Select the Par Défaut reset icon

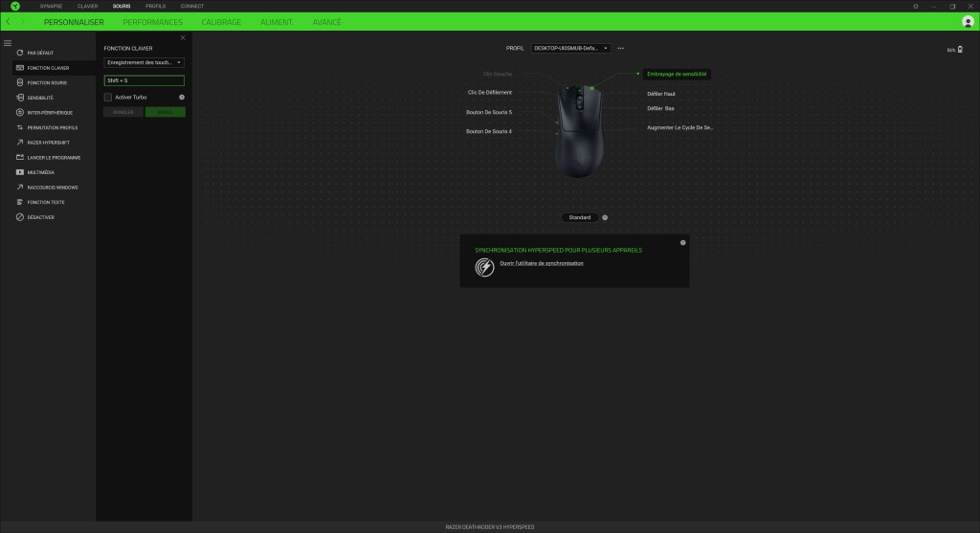tap(20, 53)
